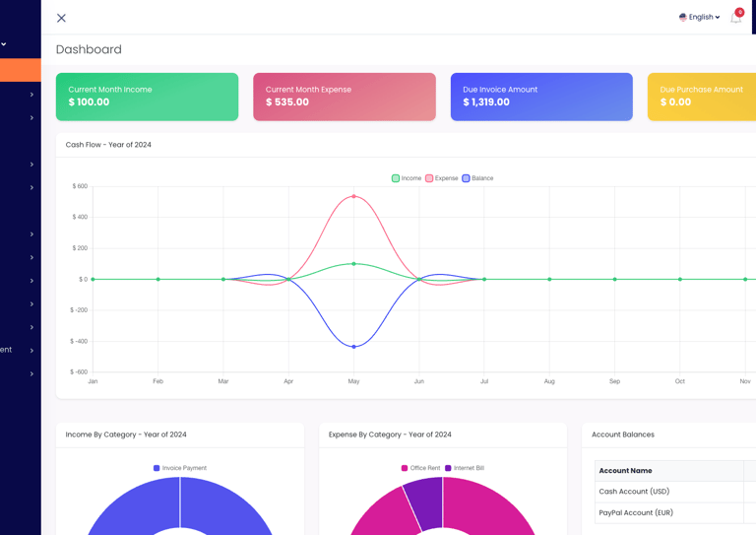Image resolution: width=756 pixels, height=535 pixels.
Task: Click the Jan label on x-axis
Action: pyautogui.click(x=93, y=381)
